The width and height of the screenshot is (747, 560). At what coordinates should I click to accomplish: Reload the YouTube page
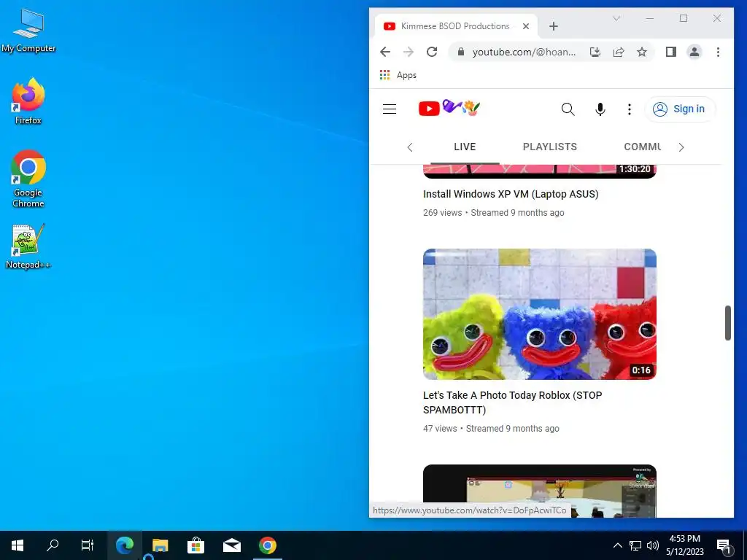pos(432,52)
